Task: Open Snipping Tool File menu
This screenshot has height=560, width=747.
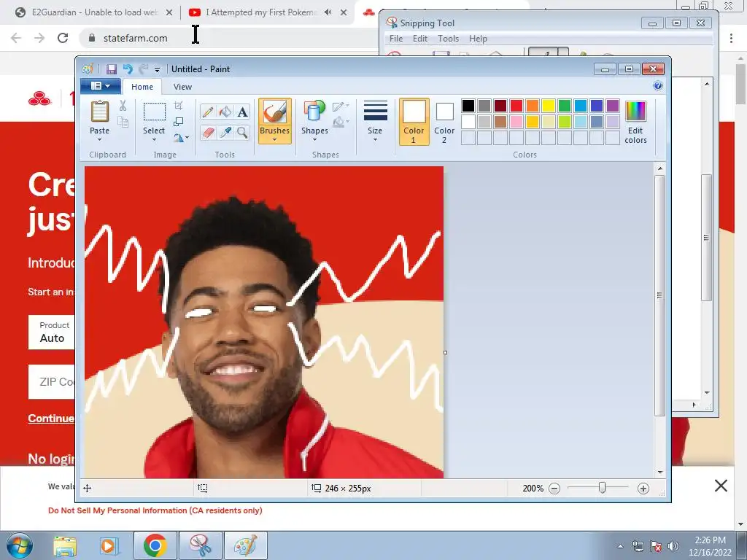Action: point(396,39)
